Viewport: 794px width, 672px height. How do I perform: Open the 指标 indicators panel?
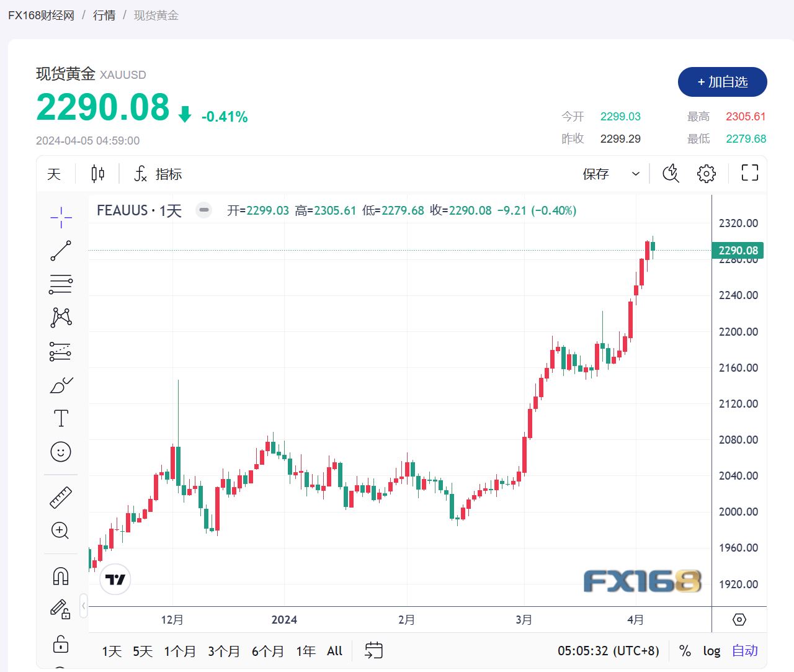click(x=157, y=174)
